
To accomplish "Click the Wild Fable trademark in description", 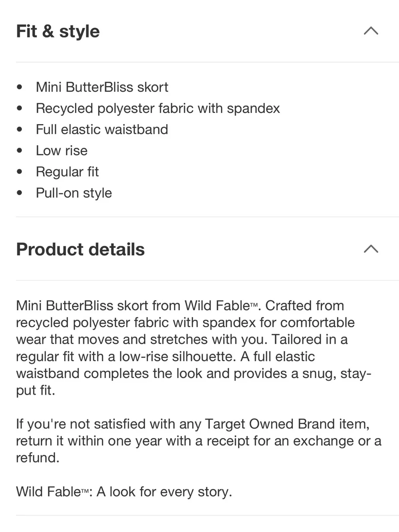I will (x=221, y=306).
